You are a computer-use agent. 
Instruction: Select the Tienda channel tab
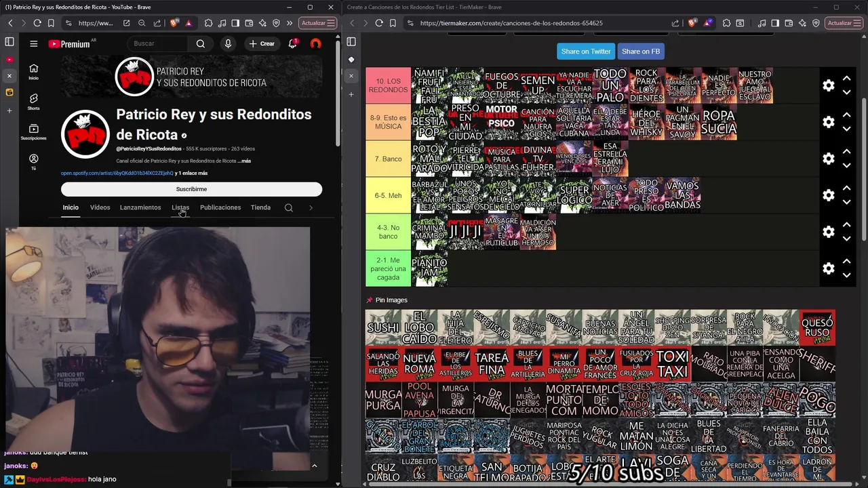(260, 207)
